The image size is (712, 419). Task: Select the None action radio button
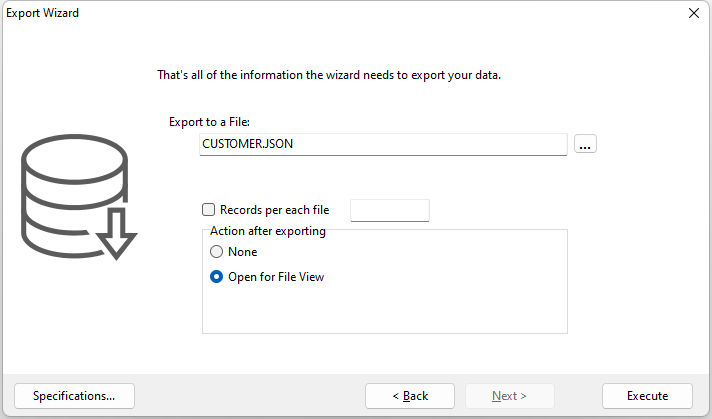click(x=216, y=252)
